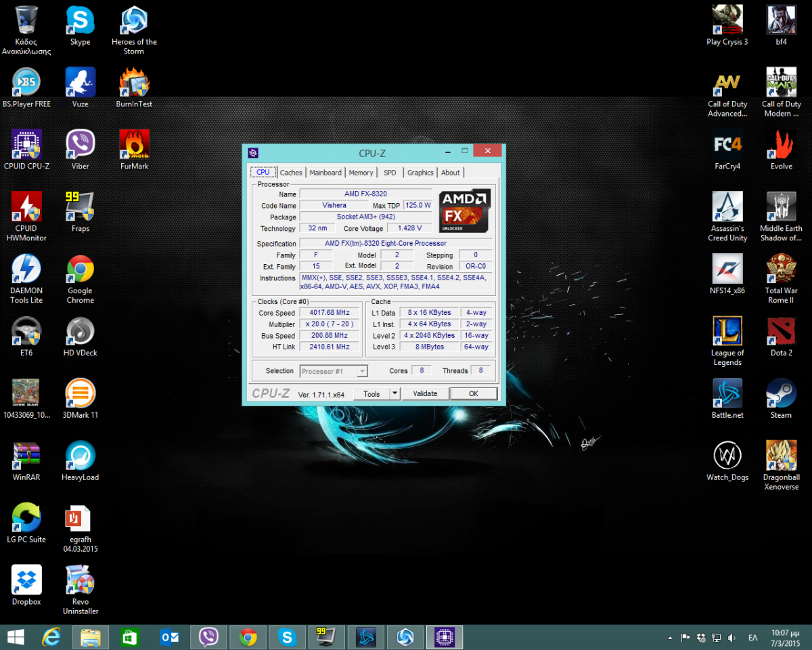Click the Validate button
812x650 pixels.
tap(426, 394)
